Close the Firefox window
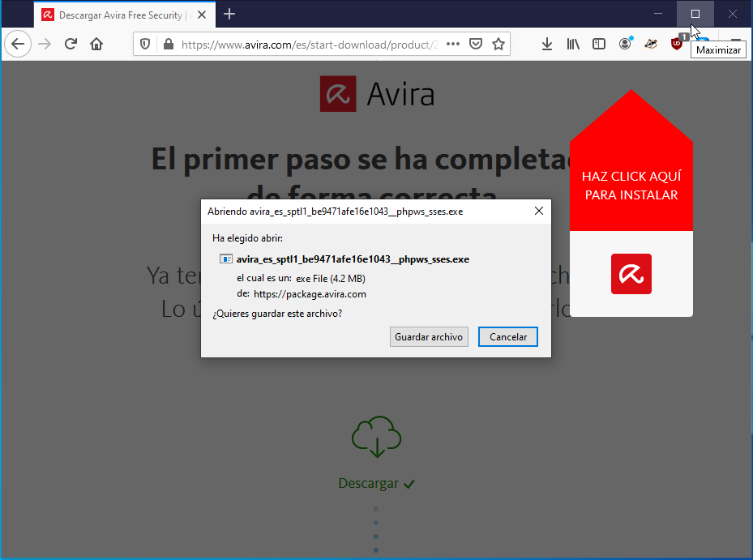The width and height of the screenshot is (753, 560). [733, 14]
